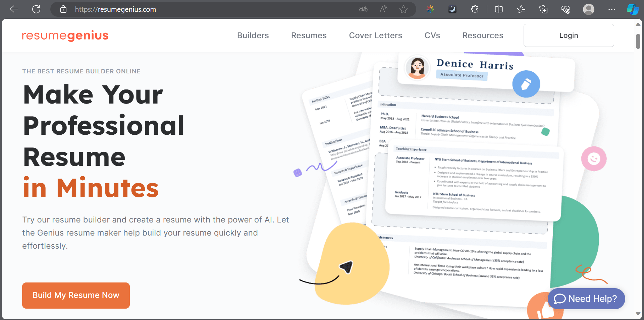Click the resumegenius logo

65,35
